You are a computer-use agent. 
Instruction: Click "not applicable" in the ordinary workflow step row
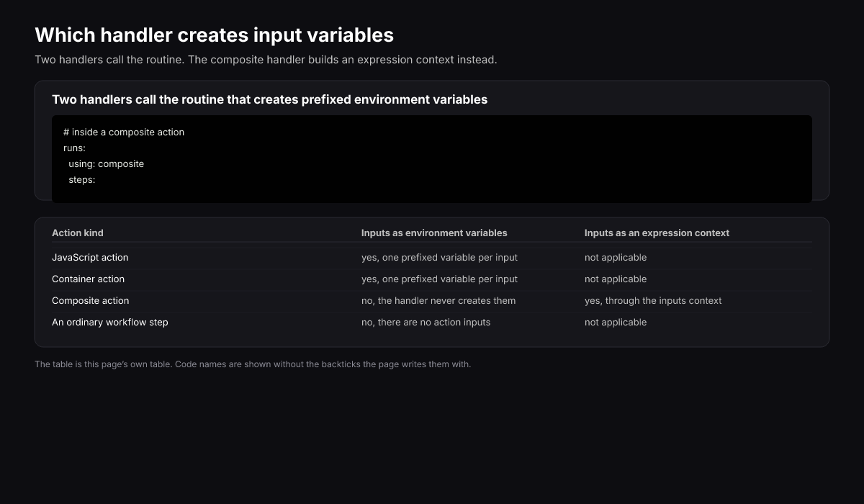pyautogui.click(x=616, y=322)
